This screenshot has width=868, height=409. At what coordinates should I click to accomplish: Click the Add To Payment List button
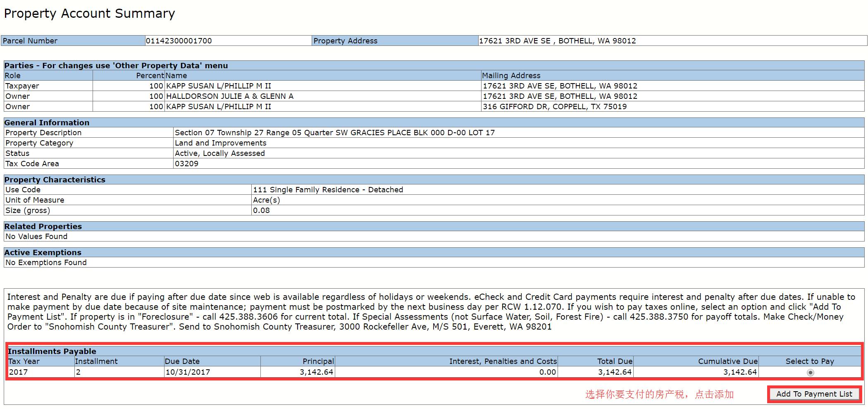tap(814, 394)
